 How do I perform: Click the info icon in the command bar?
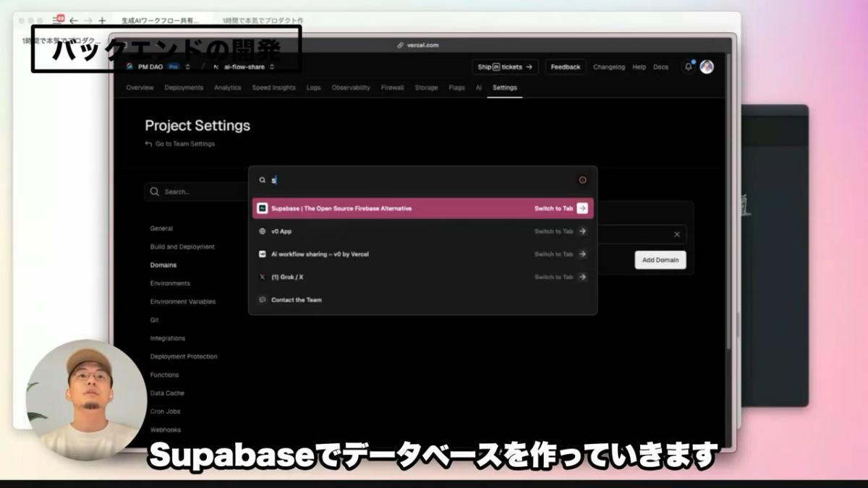(x=582, y=180)
